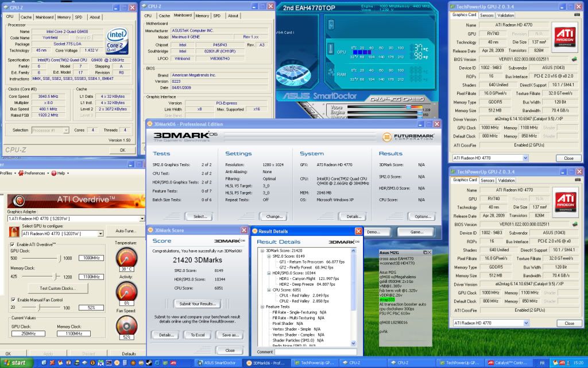Viewport: 588px width, 368px height.
Task: Collapse the SM2.0 Score tree node
Action: pyautogui.click(x=265, y=255)
